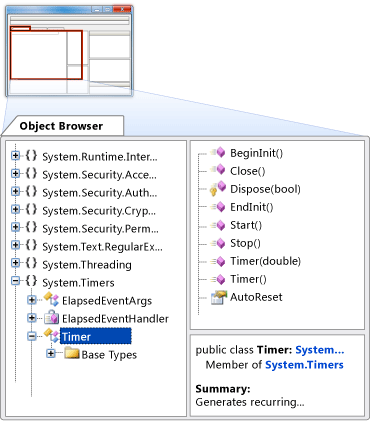
Task: Select the Object Browser tab
Action: click(63, 126)
